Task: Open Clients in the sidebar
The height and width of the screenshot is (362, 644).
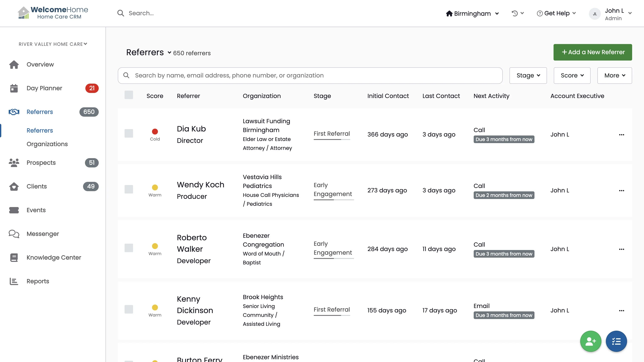Action: (x=36, y=186)
